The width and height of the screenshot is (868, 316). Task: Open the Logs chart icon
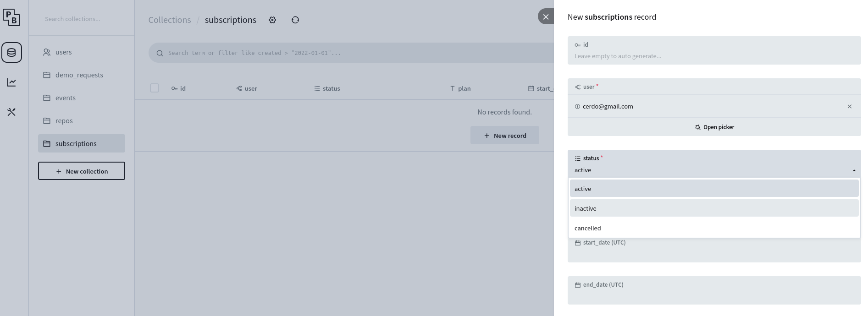(x=11, y=82)
